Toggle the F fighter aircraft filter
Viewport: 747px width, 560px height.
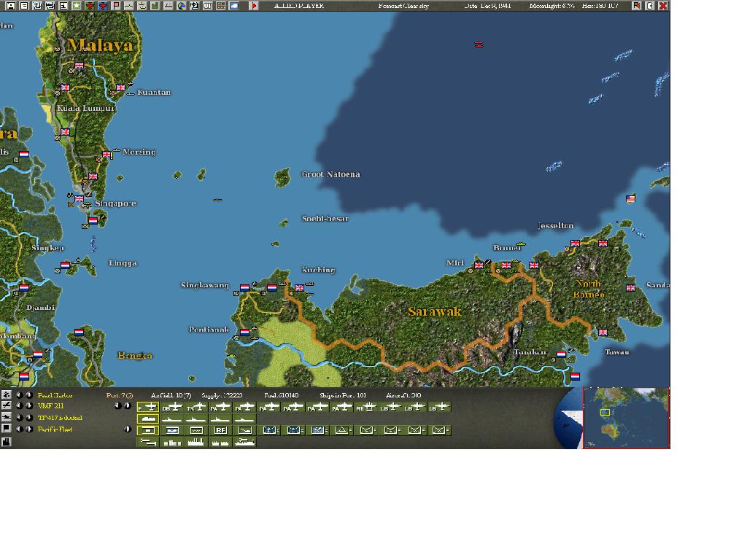pyautogui.click(x=147, y=407)
